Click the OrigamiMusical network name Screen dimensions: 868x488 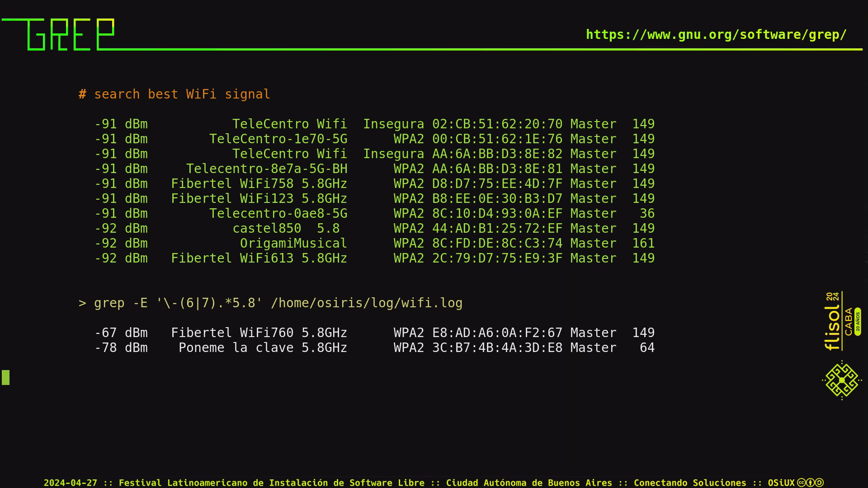coord(293,243)
